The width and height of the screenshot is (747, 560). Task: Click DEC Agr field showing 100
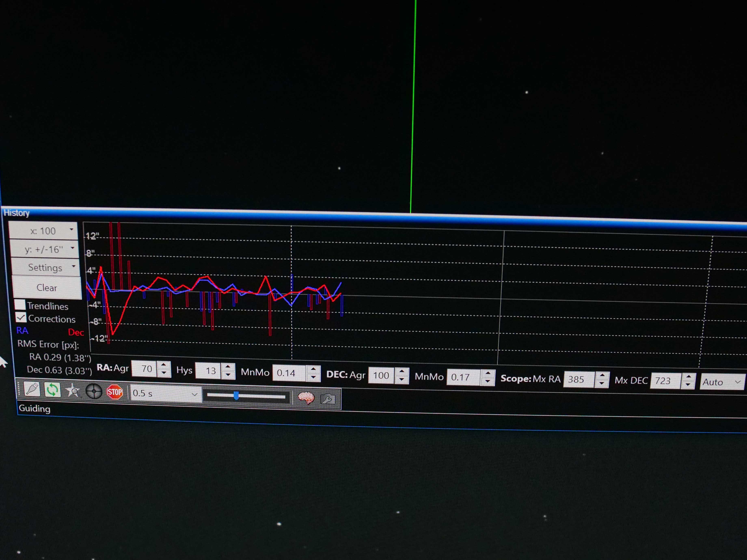click(x=382, y=375)
